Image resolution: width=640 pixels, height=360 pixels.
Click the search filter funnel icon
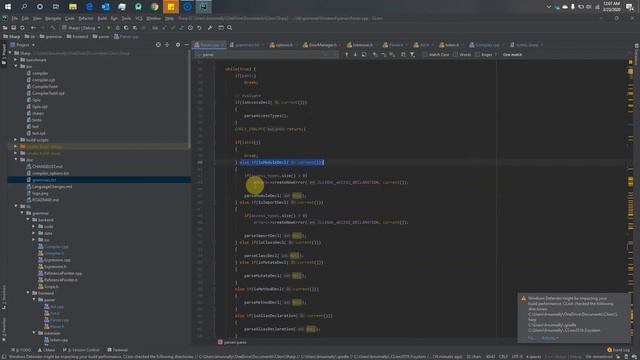tap(413, 54)
